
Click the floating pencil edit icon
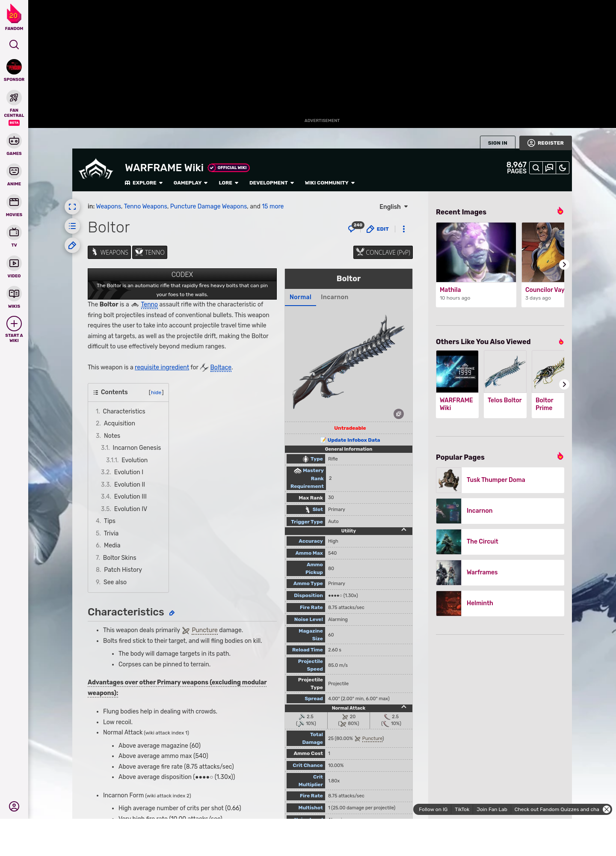tap(72, 245)
